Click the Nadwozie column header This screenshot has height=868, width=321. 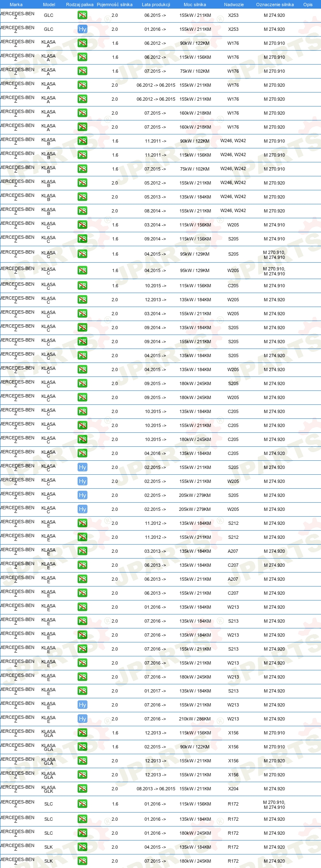(x=234, y=5)
